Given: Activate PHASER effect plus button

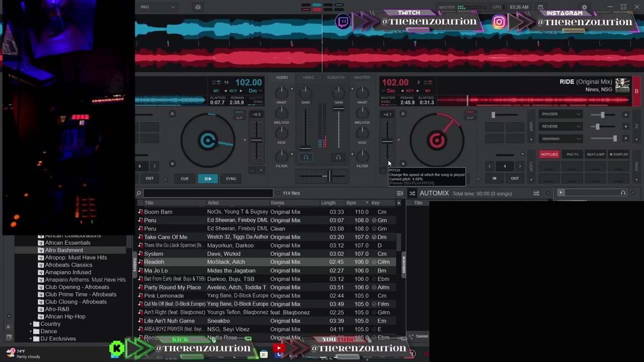Looking at the screenshot, I should (626, 115).
